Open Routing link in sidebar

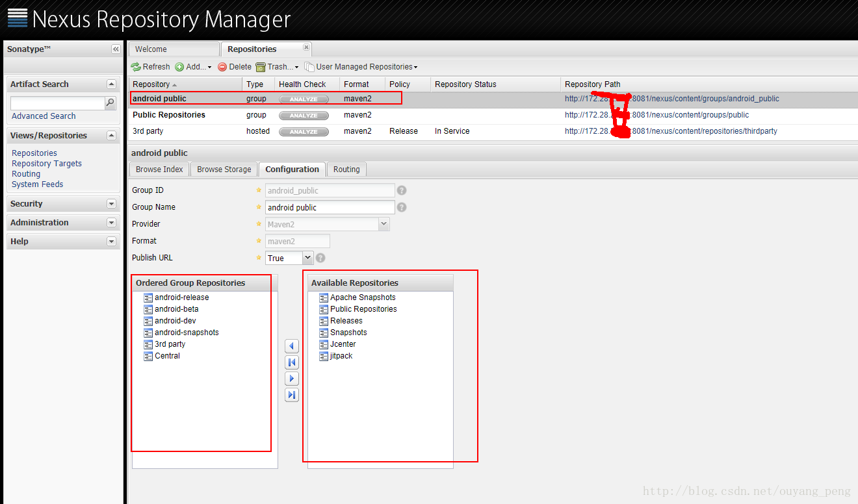(26, 174)
